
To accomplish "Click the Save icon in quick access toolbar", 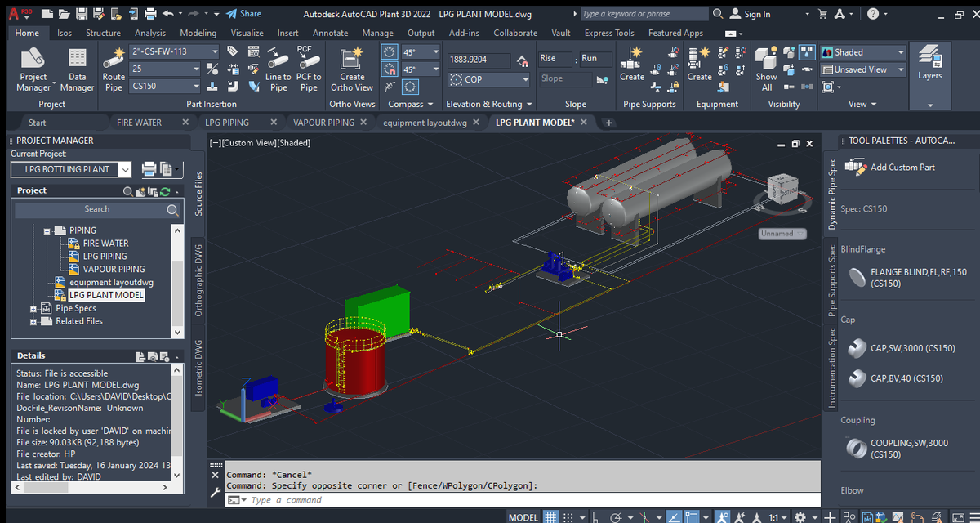I will tap(82, 14).
